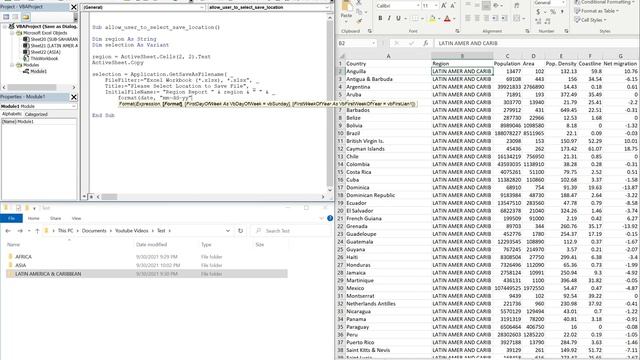This screenshot has height=360, width=640.
Task: Click the Wrap Text icon
Action: click(x=517, y=6)
